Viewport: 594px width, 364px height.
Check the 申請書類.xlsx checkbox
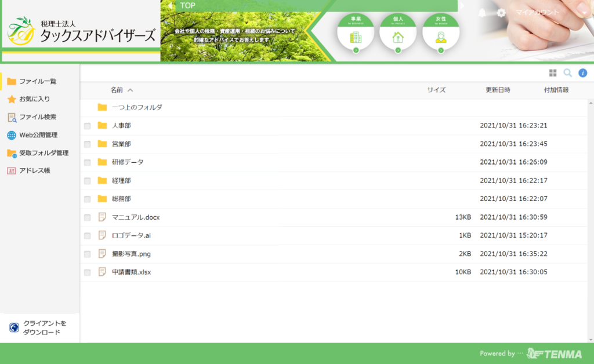pos(88,272)
